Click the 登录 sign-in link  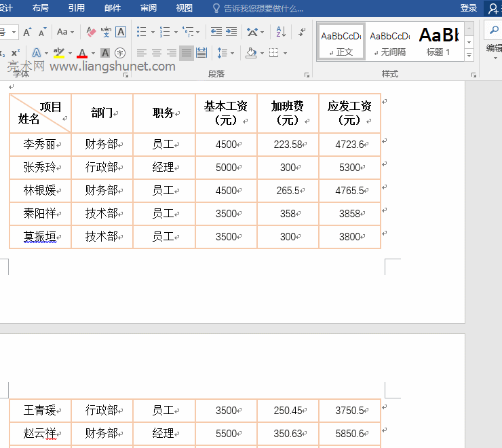tap(468, 8)
